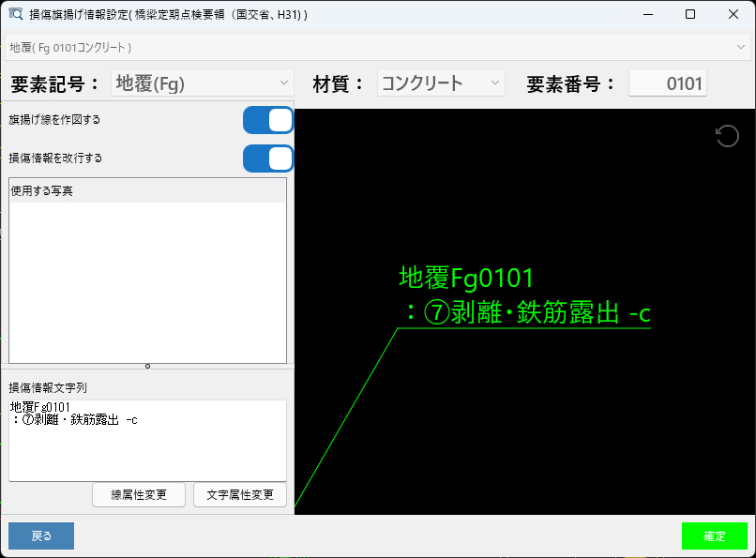Click the 材質： label
Viewport: 756px width, 558px height.
click(338, 84)
